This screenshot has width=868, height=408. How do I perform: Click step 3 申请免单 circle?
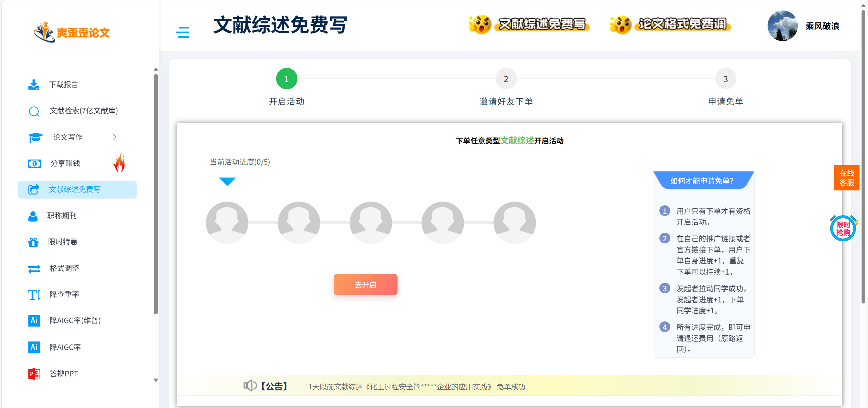click(x=725, y=79)
